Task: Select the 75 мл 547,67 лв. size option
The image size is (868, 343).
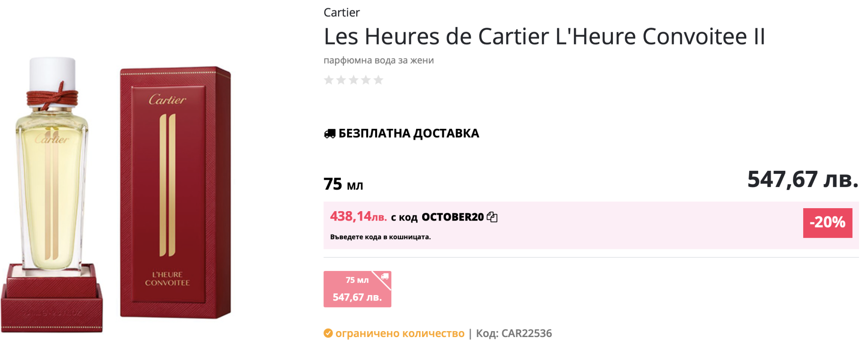Action: point(357,290)
